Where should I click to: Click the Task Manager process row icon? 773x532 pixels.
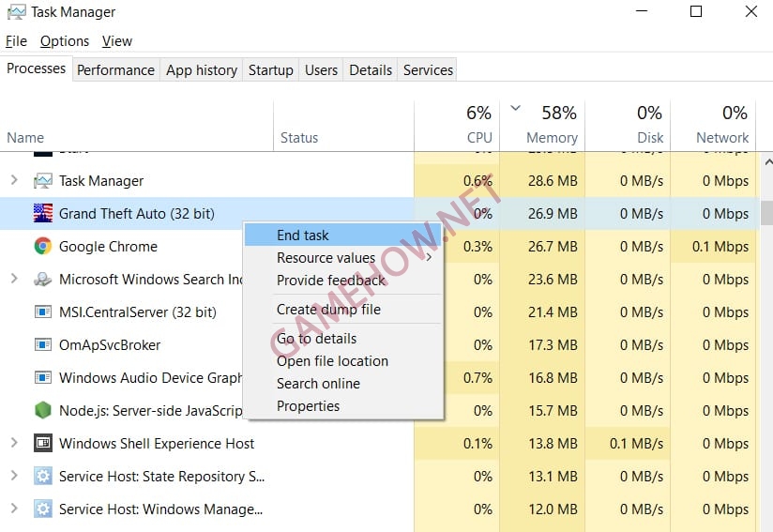pyautogui.click(x=42, y=181)
